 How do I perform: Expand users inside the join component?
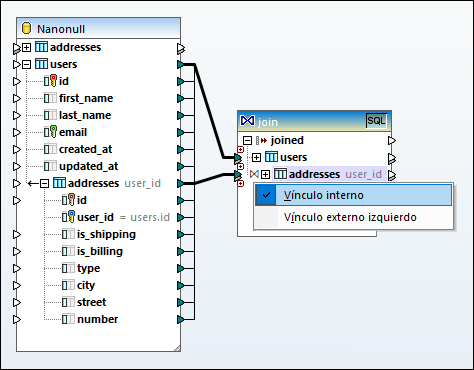pos(256,157)
